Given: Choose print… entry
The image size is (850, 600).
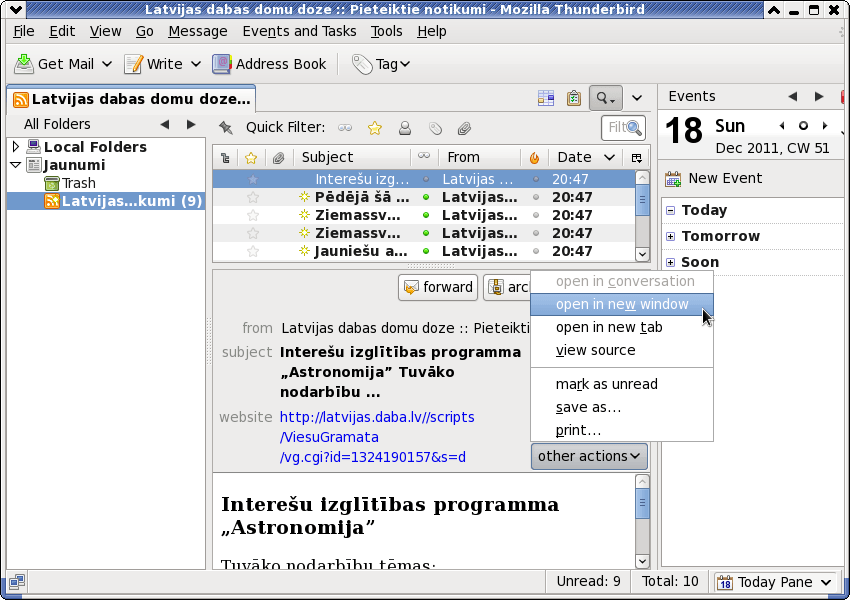Looking at the screenshot, I should pos(622,430).
